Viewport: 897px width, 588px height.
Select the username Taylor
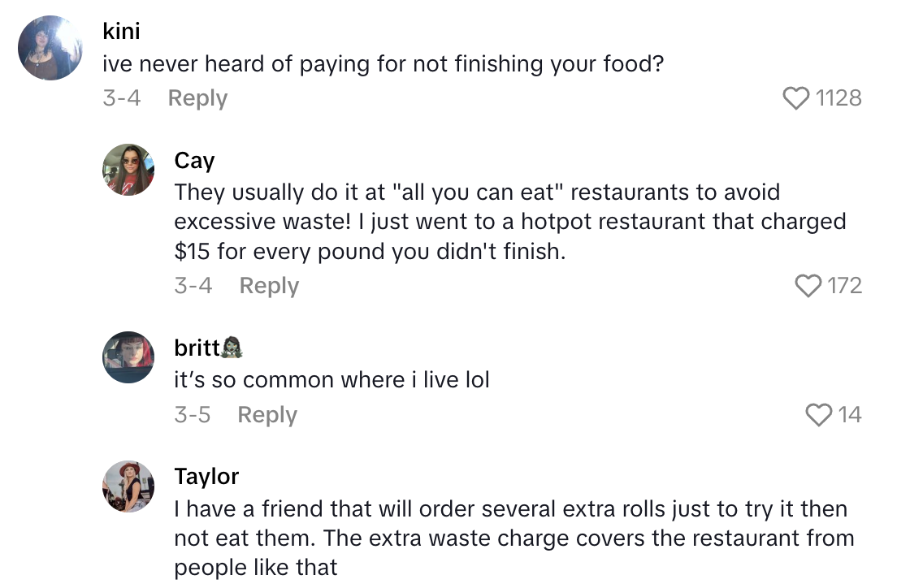coord(207,477)
